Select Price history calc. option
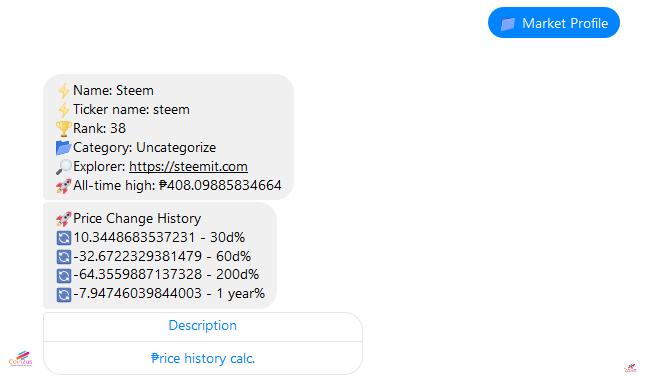The height and width of the screenshot is (381, 646). [203, 358]
